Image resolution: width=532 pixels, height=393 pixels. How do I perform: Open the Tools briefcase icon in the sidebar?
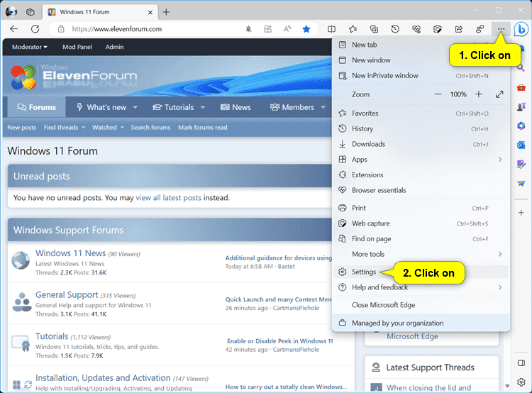(521, 88)
